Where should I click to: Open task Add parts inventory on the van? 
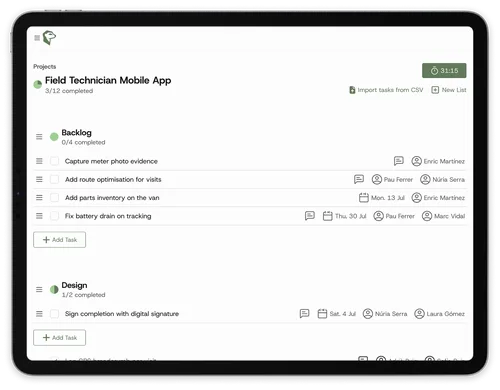coord(112,198)
